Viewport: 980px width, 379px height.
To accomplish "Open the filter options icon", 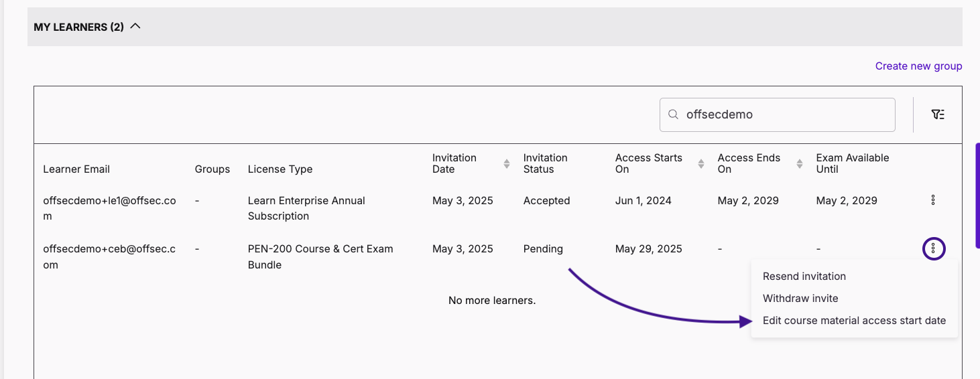I will 938,115.
